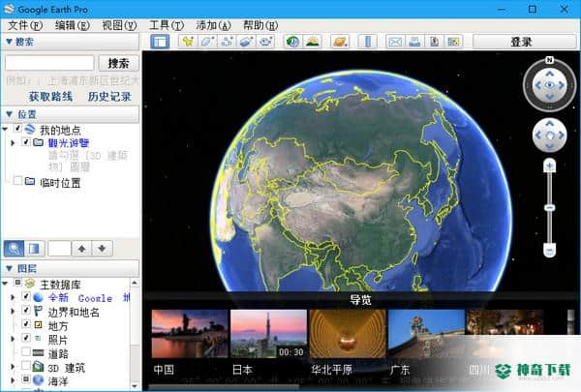Click the 历史记录 link
Viewport: 581px width, 392px height.
pyautogui.click(x=109, y=97)
